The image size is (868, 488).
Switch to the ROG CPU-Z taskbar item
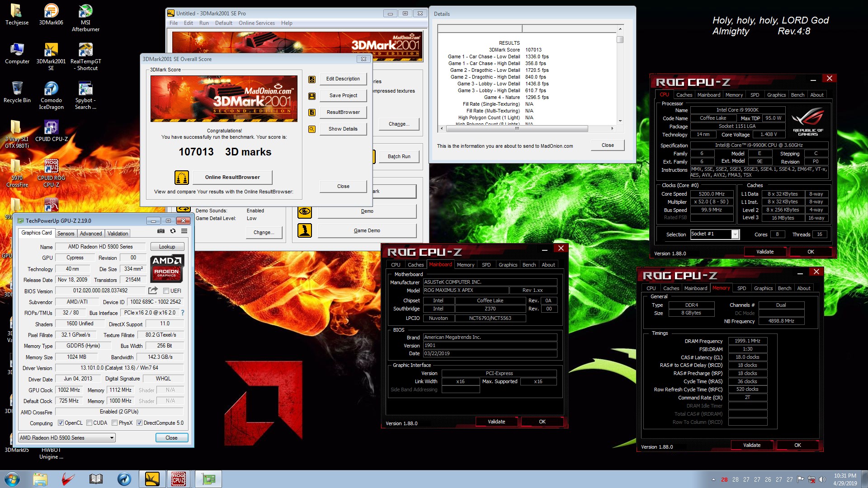click(178, 479)
